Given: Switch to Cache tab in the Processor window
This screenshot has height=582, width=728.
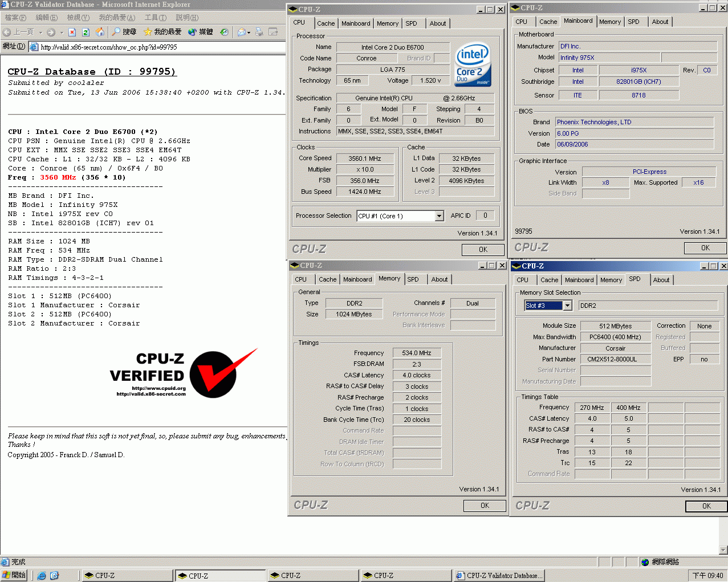Looking at the screenshot, I should pos(326,23).
